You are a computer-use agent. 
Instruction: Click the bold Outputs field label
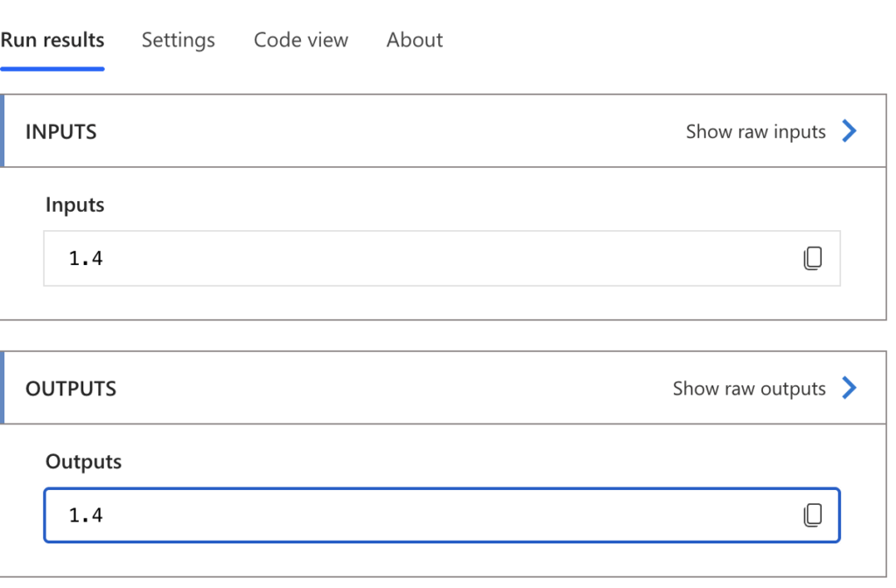(x=83, y=462)
